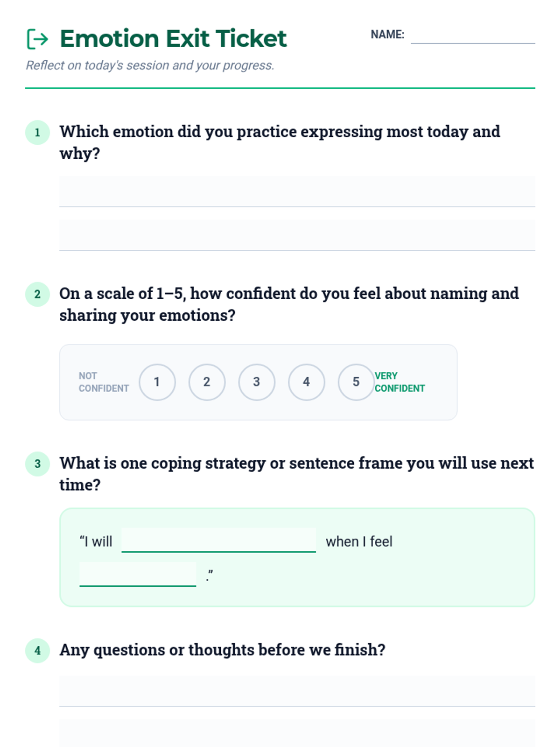Click the question 1 number badge
The image size is (560, 747).
coord(37,133)
